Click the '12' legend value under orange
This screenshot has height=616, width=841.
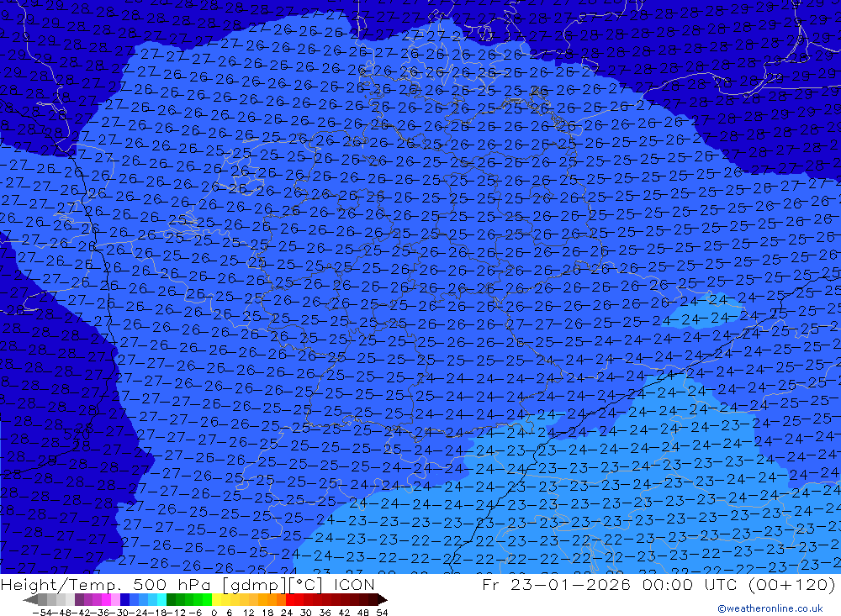[x=248, y=613]
